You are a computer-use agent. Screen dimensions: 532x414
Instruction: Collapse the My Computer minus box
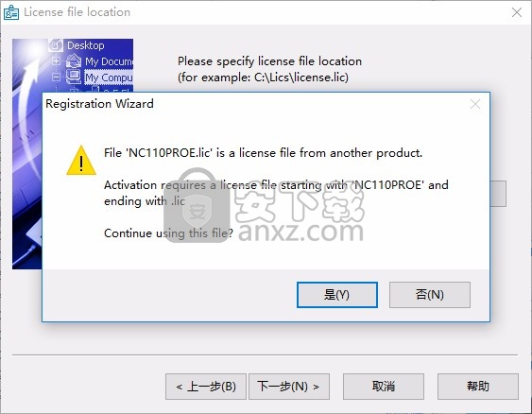tap(57, 77)
